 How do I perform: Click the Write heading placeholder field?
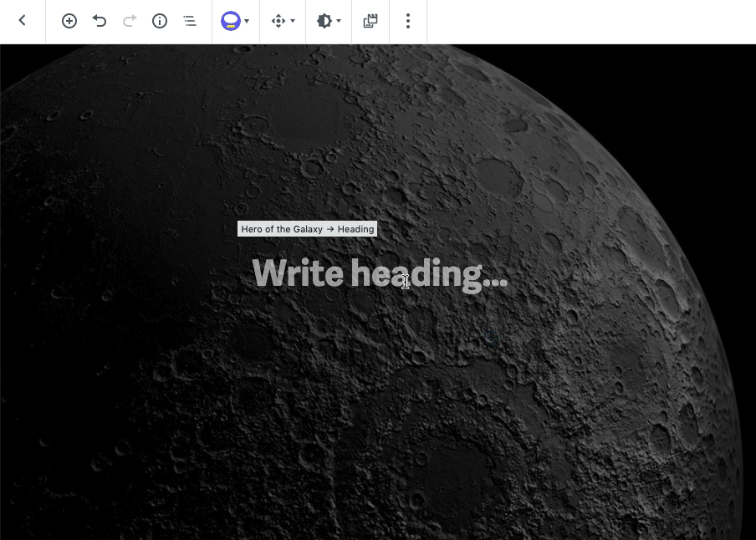pos(380,274)
